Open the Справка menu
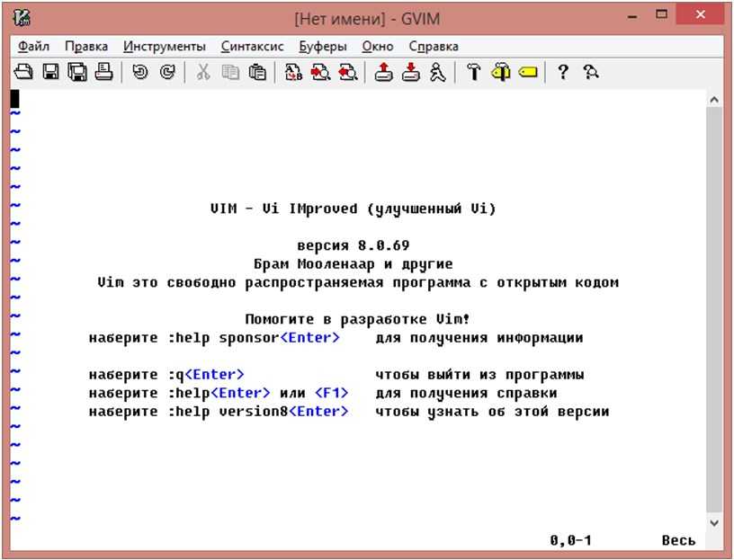734x560 pixels. [433, 46]
